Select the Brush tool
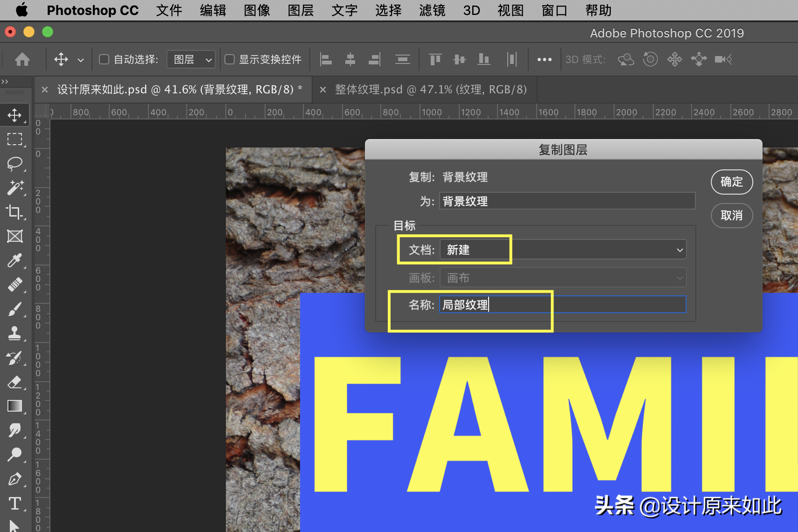This screenshot has height=532, width=798. [14, 309]
